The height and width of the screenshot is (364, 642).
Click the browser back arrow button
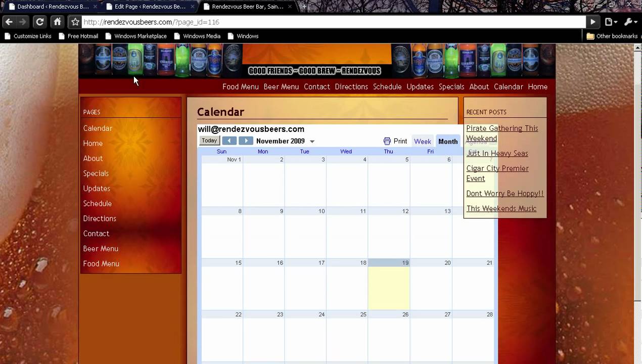[9, 22]
